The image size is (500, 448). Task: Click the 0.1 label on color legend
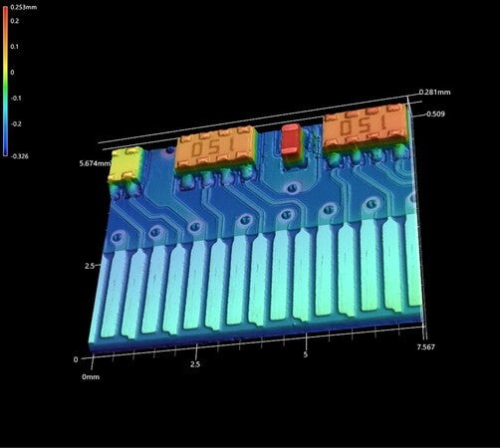[x=14, y=47]
